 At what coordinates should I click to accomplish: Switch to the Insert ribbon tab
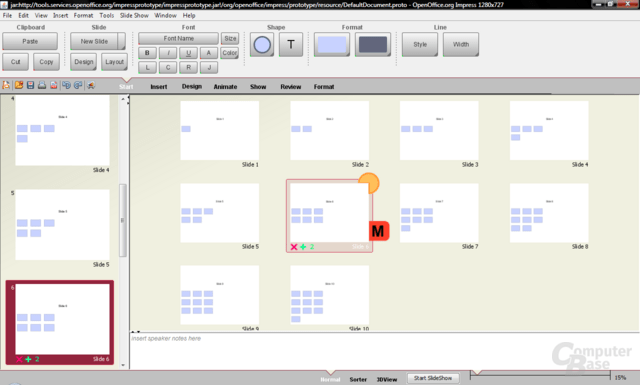tap(159, 87)
